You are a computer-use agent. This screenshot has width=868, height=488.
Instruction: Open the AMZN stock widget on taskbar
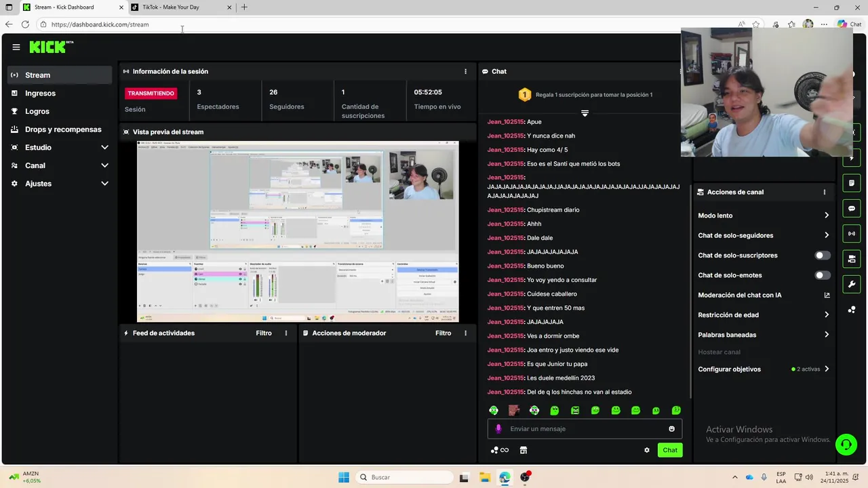click(24, 477)
